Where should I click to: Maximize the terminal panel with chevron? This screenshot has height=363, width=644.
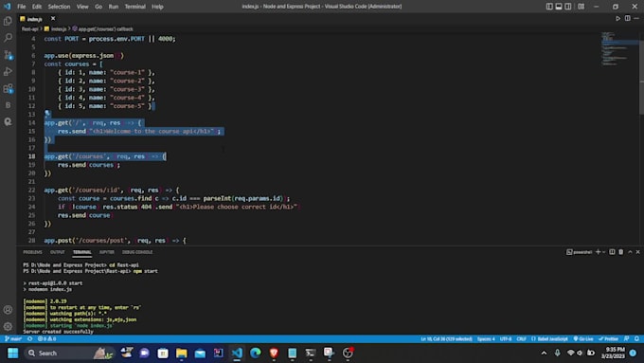click(630, 252)
